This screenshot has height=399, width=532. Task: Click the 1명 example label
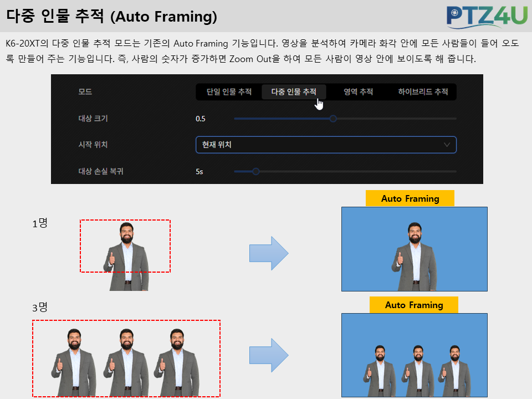[x=40, y=223]
